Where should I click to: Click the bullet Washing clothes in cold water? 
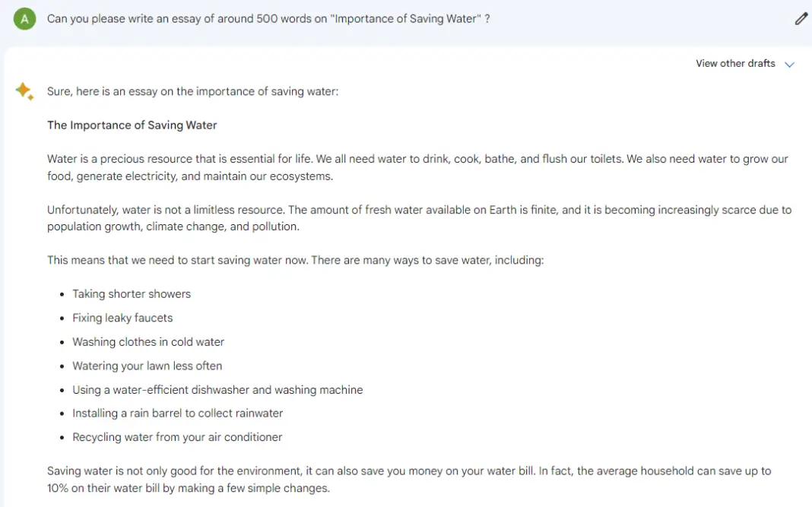148,342
